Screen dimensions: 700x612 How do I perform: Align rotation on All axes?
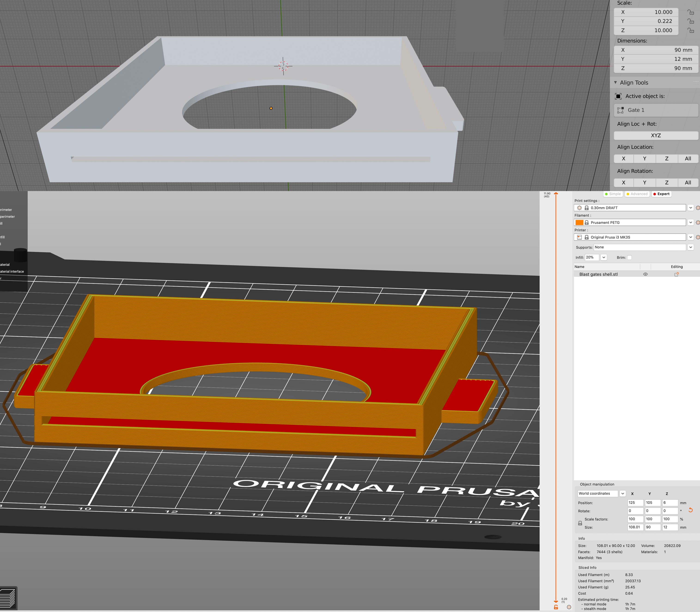tap(688, 183)
